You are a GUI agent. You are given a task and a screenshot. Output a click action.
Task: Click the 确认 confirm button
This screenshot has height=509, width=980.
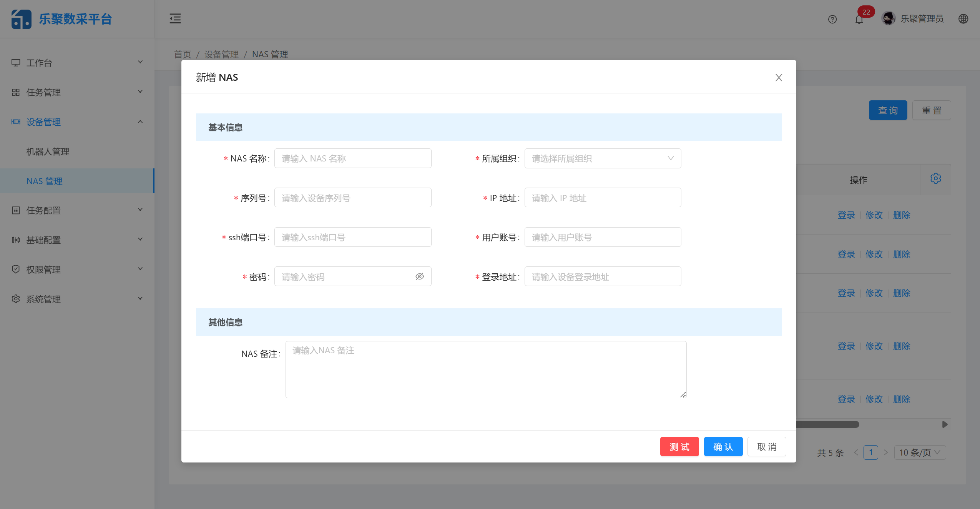(723, 446)
